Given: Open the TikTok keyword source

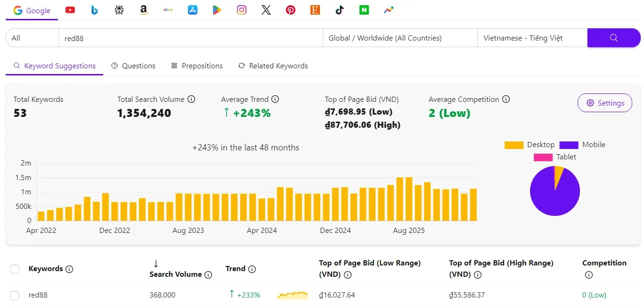Looking at the screenshot, I should click(x=340, y=10).
